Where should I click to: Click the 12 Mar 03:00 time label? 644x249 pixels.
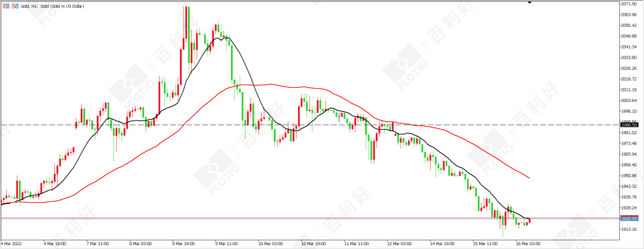[400, 244]
